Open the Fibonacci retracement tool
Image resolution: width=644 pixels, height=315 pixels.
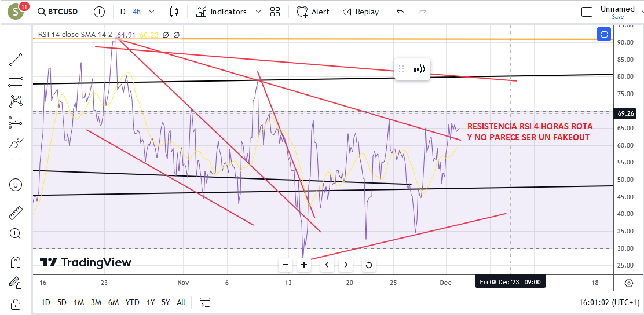pyautogui.click(x=16, y=80)
